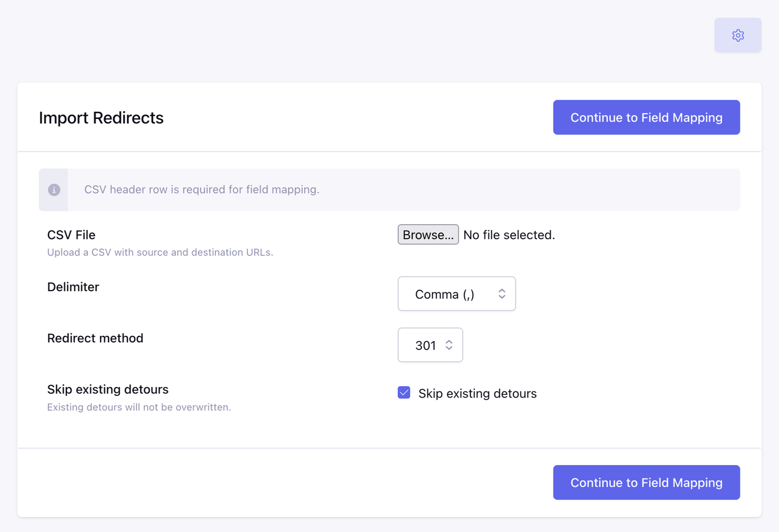Viewport: 779px width, 532px height.
Task: Click the Import Redirects heading
Action: coord(101,118)
